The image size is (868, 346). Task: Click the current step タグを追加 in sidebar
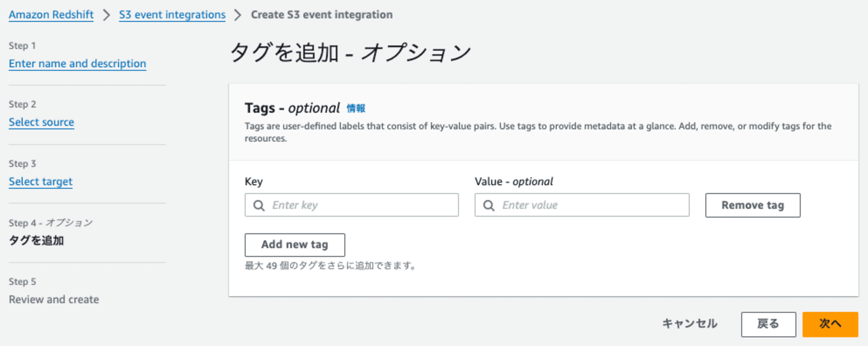pos(36,241)
